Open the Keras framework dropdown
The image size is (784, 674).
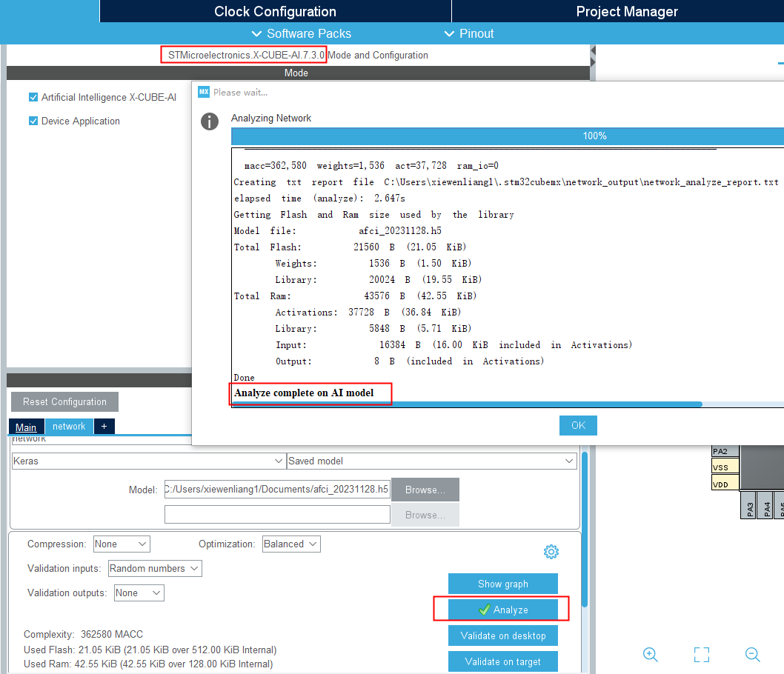(148, 461)
